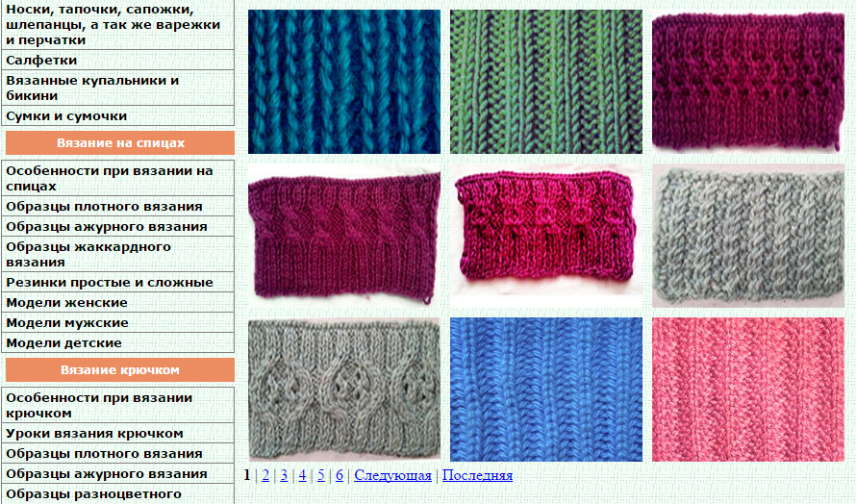Open the socks, slippers and mittens menu item

(118, 25)
